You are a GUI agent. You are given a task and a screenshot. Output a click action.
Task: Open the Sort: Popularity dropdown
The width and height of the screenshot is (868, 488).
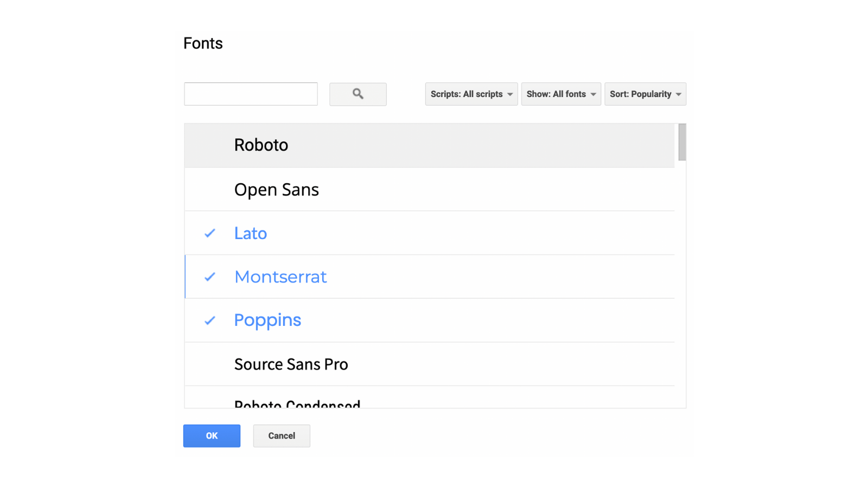645,94
